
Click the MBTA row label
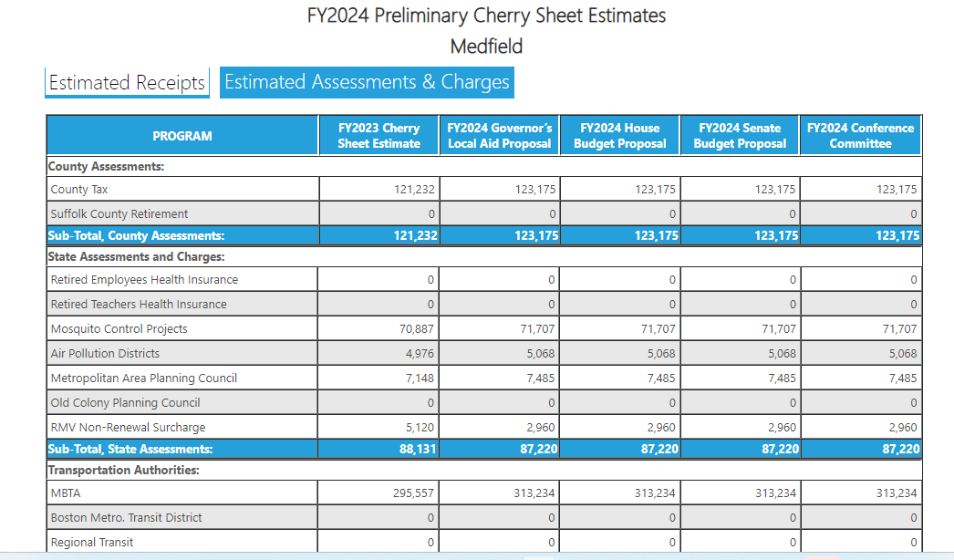point(67,493)
